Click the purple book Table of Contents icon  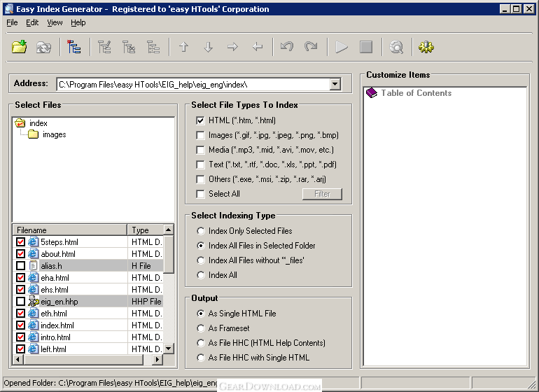(372, 93)
